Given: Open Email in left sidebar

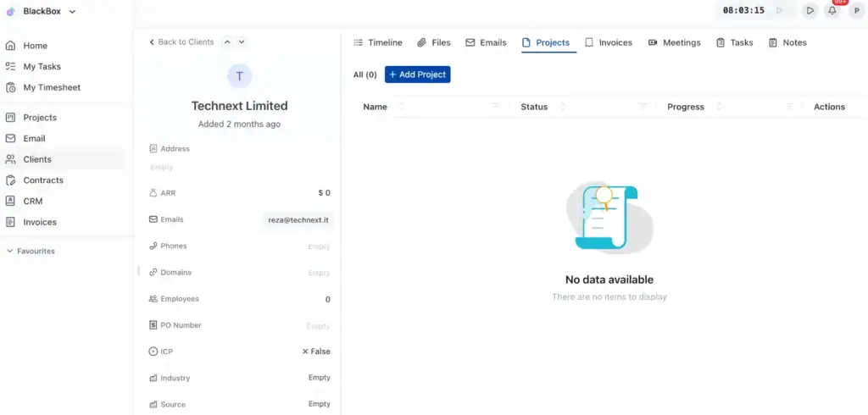Looking at the screenshot, I should tap(34, 138).
